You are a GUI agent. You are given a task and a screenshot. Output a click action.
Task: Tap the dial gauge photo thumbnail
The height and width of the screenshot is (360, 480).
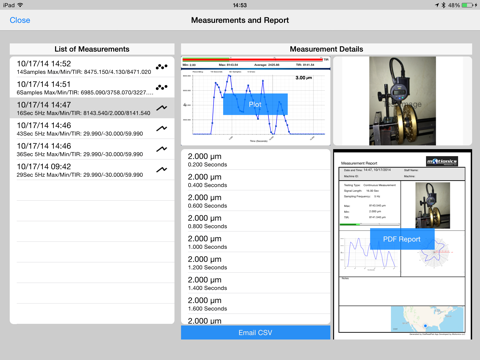pyautogui.click(x=402, y=101)
